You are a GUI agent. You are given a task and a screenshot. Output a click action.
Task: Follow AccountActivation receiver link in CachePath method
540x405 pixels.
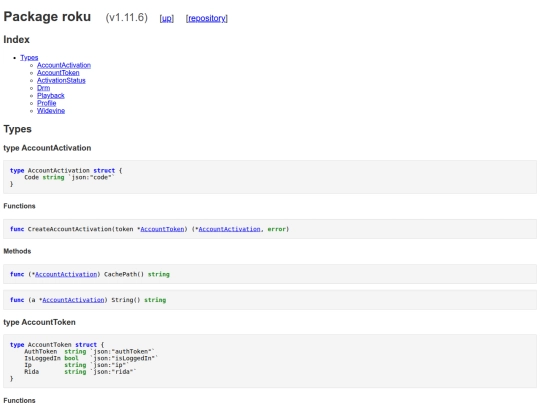(66, 274)
